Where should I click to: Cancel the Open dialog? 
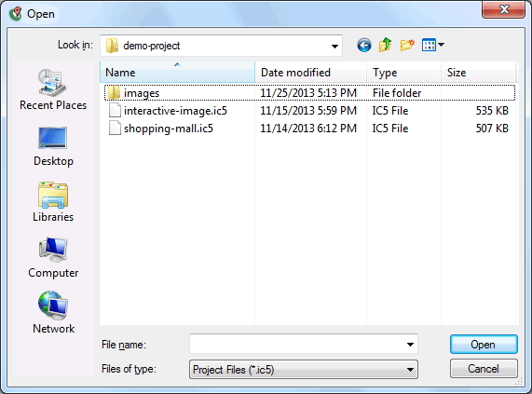pyautogui.click(x=484, y=369)
